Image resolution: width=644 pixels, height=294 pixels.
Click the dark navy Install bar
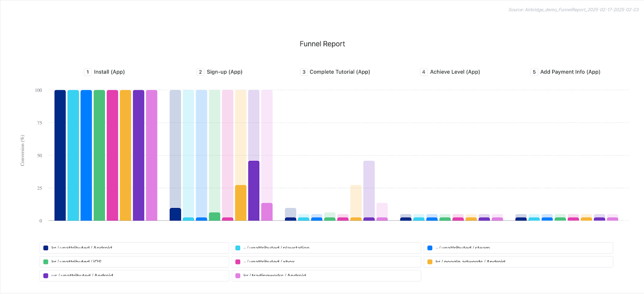(x=60, y=155)
